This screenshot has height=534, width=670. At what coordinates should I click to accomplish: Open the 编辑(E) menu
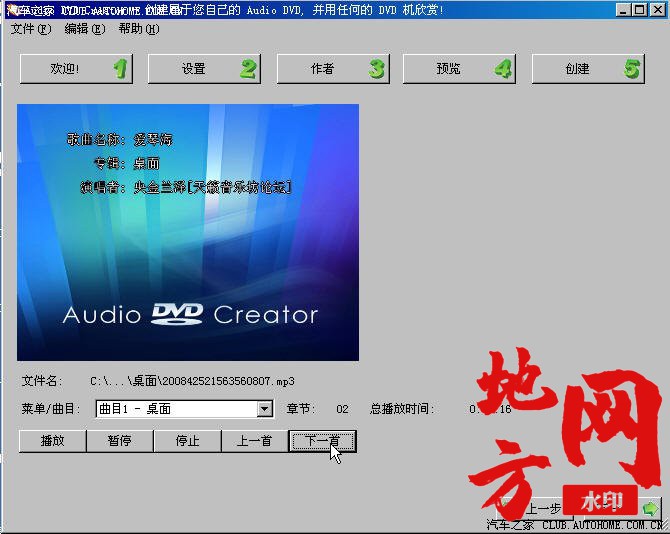[x=85, y=29]
